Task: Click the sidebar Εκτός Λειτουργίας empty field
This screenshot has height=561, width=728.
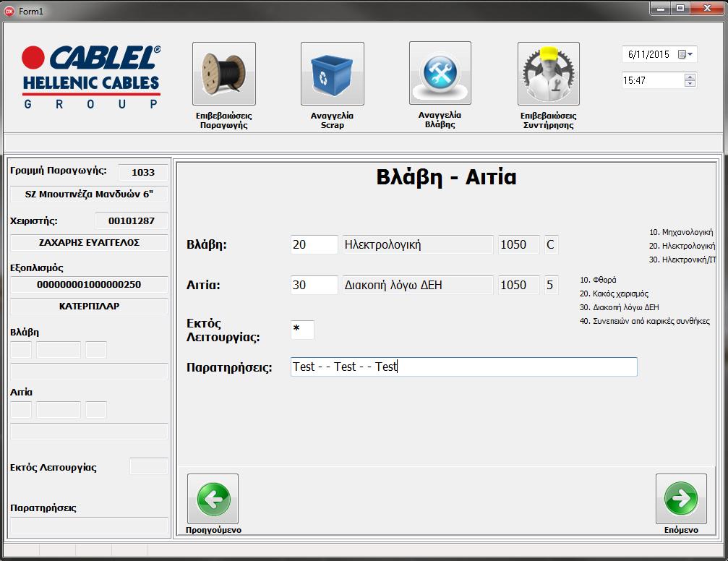Action: point(149,466)
